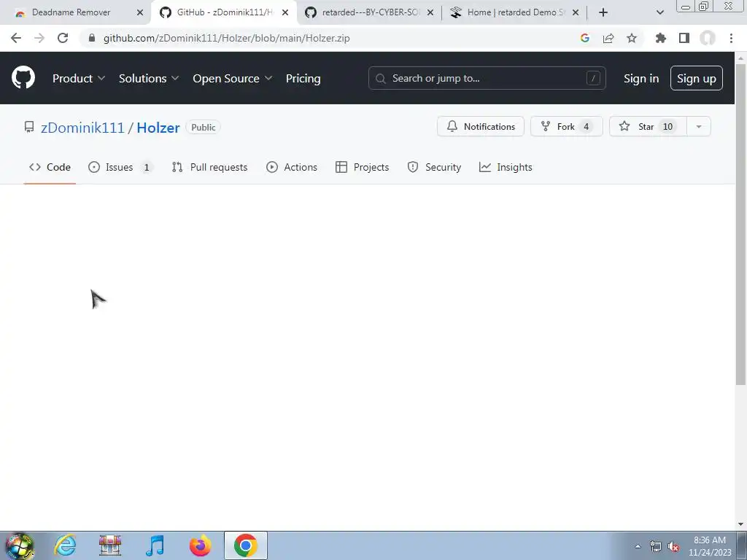Launch Internet Explorer from the taskbar
This screenshot has height=560, width=747.
(65, 545)
